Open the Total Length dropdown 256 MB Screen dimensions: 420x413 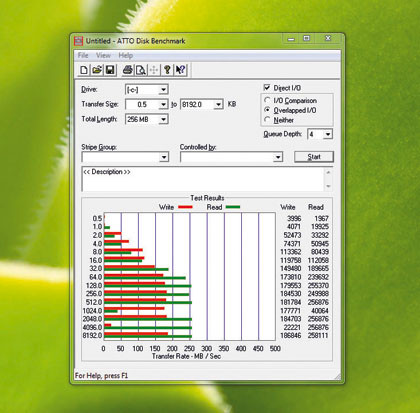(147, 119)
